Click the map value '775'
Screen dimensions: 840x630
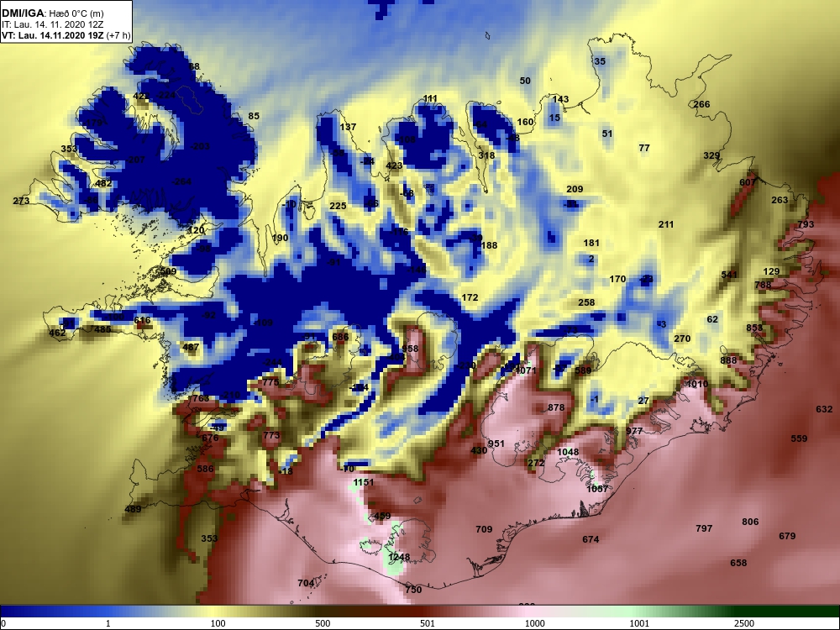[x=270, y=382]
